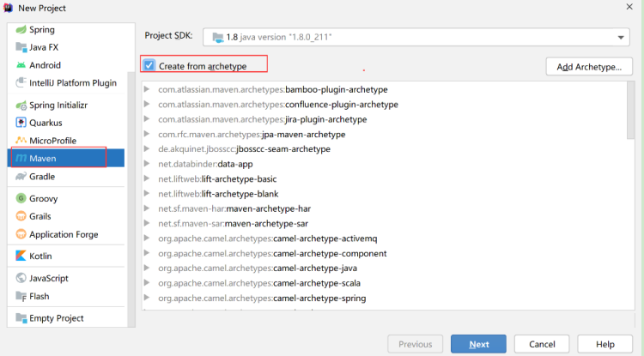The width and height of the screenshot is (644, 356).
Task: Click the Gradle elephant icon
Action: [x=21, y=177]
